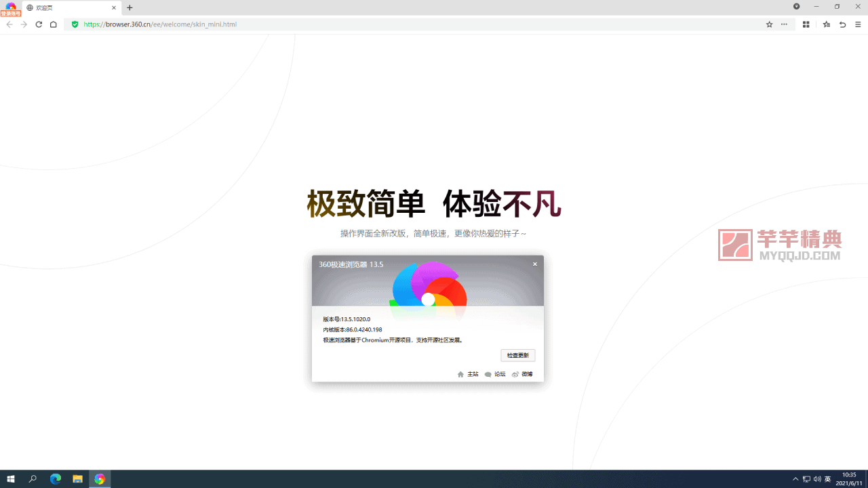The width and height of the screenshot is (868, 488).
Task: Open the extensions grid icon
Action: pos(806,24)
